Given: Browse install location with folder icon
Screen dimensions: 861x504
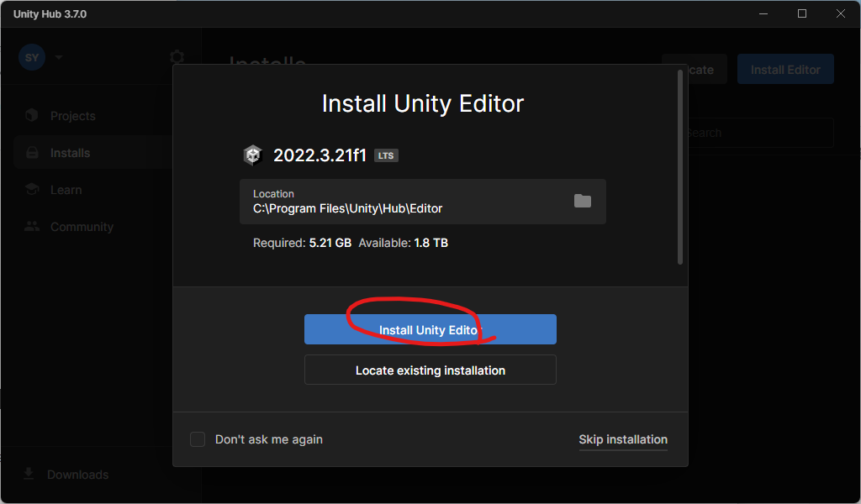Looking at the screenshot, I should (582, 202).
